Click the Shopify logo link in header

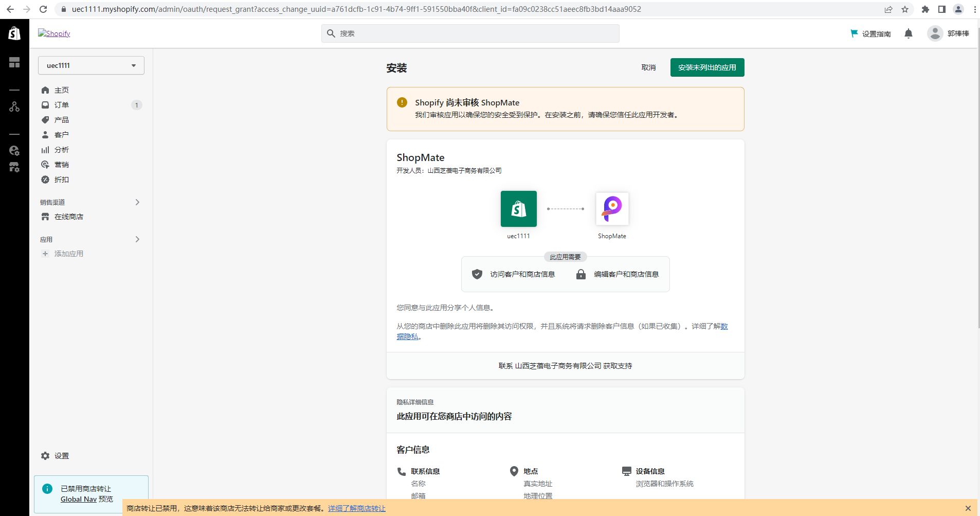click(x=55, y=33)
